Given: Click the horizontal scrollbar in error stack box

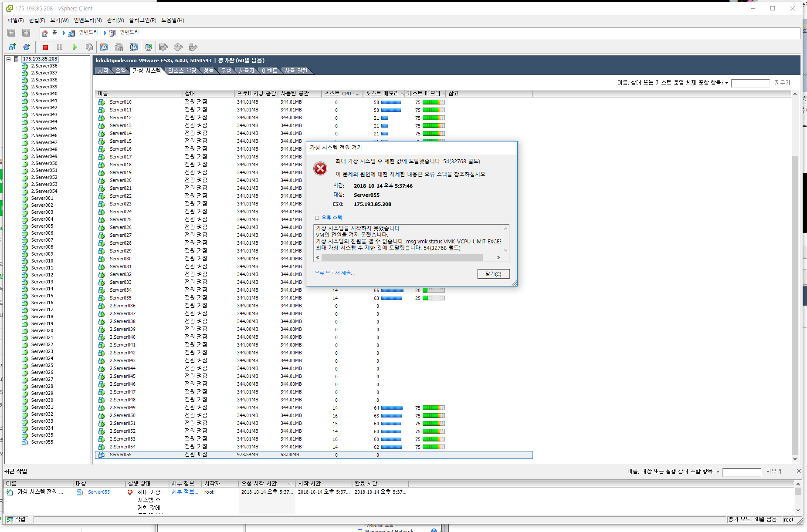Looking at the screenshot, I should (402, 258).
